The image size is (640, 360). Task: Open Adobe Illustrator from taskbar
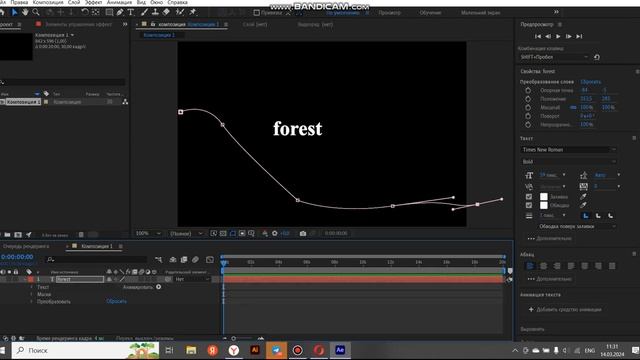[255, 350]
